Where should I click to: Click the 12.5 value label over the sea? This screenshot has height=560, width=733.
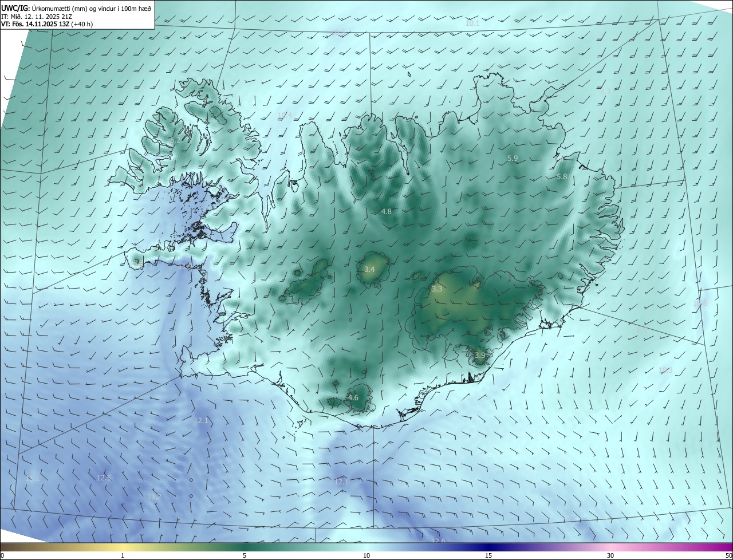104,478
